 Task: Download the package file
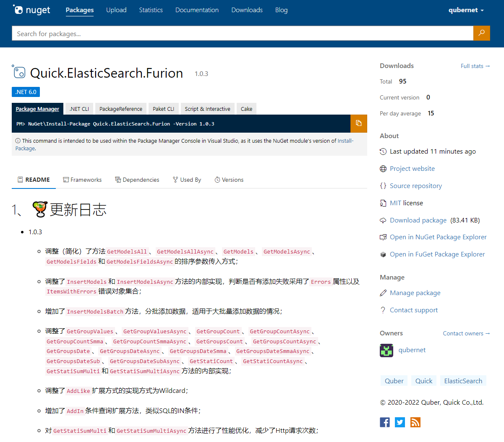click(x=418, y=220)
